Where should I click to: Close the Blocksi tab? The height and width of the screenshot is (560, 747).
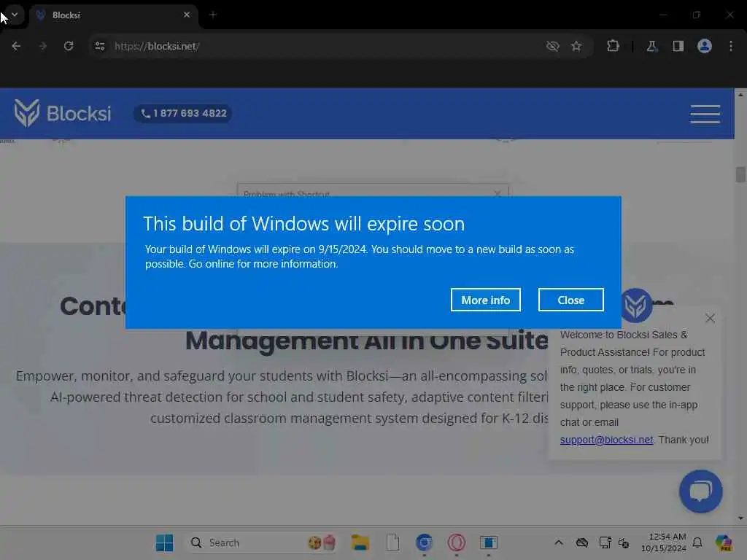187,15
